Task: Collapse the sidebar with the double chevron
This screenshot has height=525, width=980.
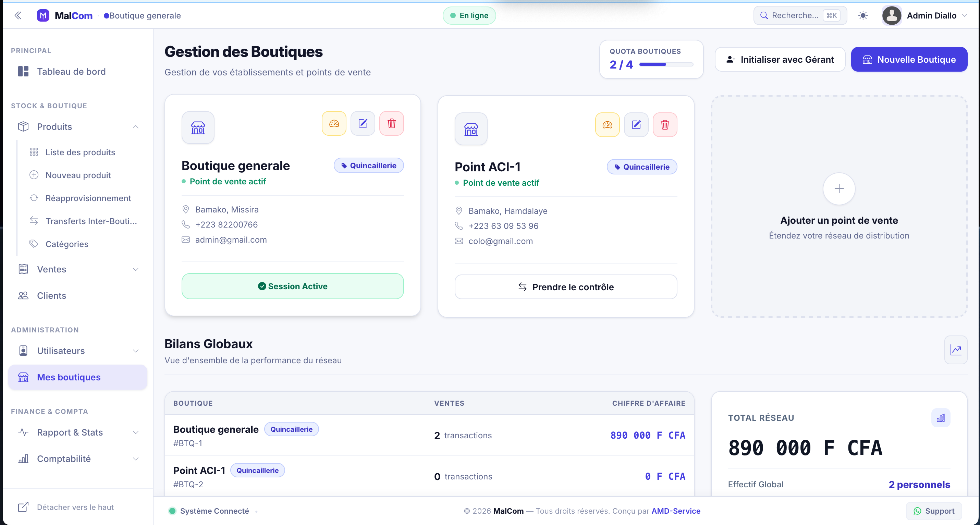Action: pos(18,15)
